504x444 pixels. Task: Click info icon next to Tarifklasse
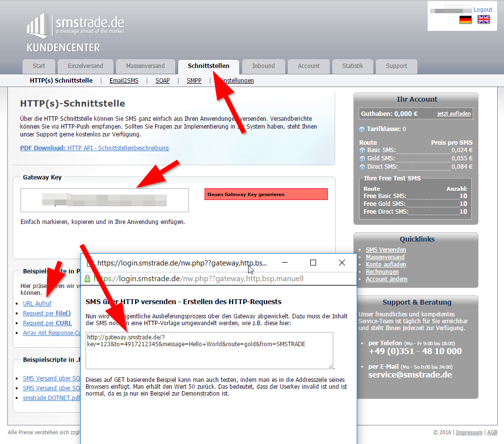362,129
